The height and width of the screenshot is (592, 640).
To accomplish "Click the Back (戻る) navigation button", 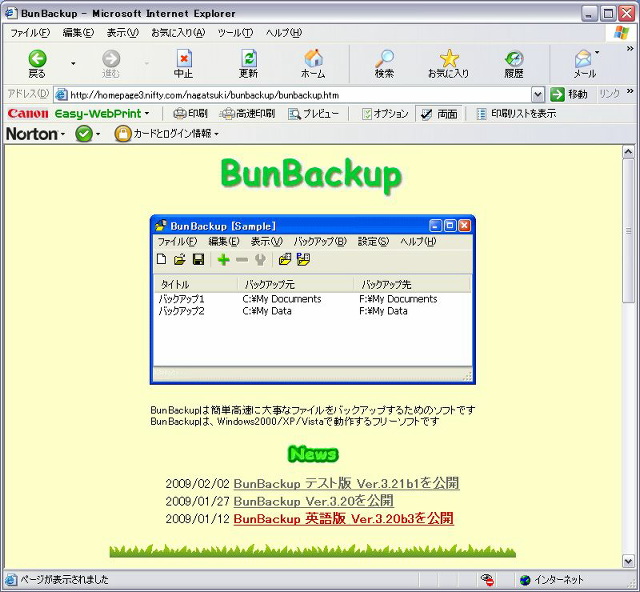I will tap(37, 64).
